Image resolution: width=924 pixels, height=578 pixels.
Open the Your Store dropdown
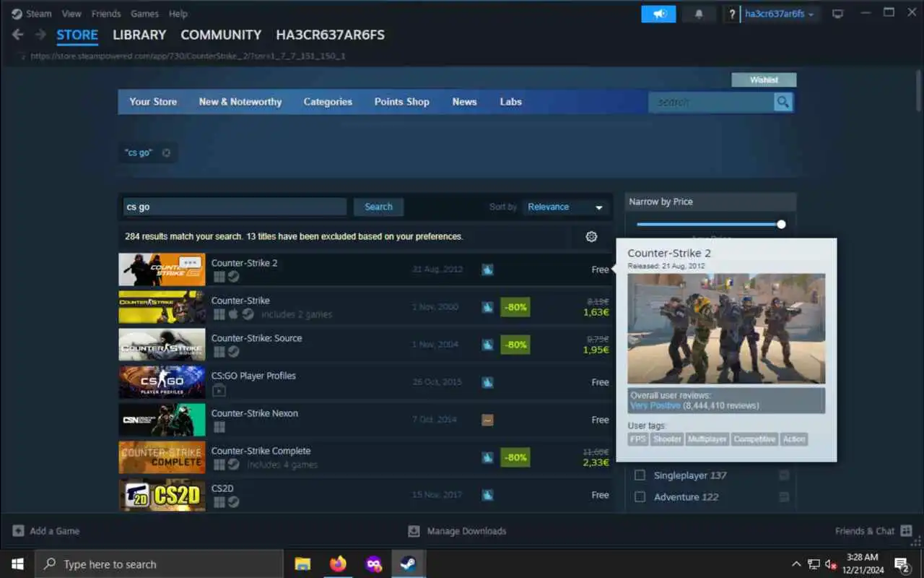[x=153, y=102]
